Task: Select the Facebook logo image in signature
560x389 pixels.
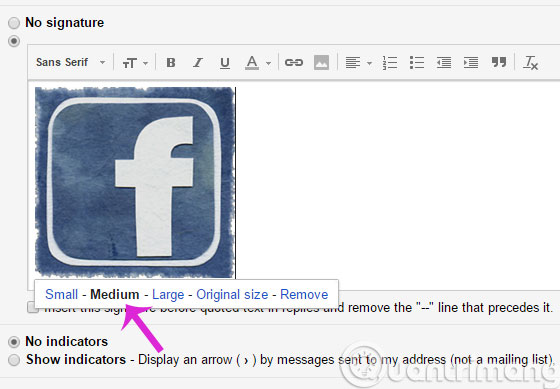Action: point(135,182)
